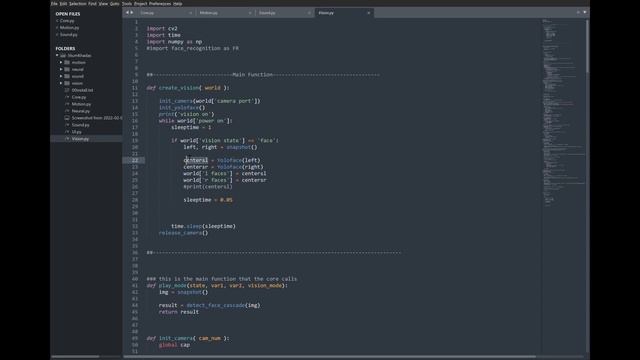
Task: Open 00install.txt in the folder tree
Action: pyautogui.click(x=82, y=90)
